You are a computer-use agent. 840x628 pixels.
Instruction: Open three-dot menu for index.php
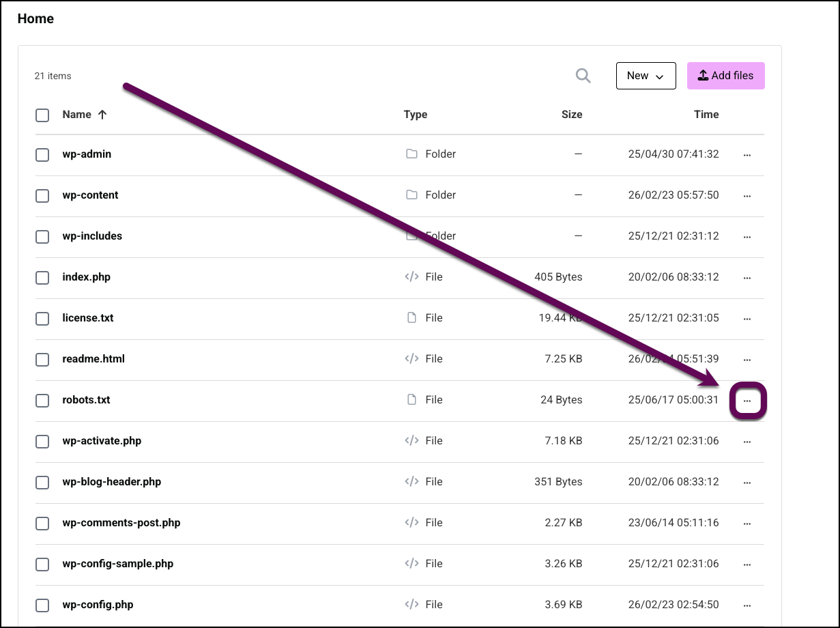(747, 278)
